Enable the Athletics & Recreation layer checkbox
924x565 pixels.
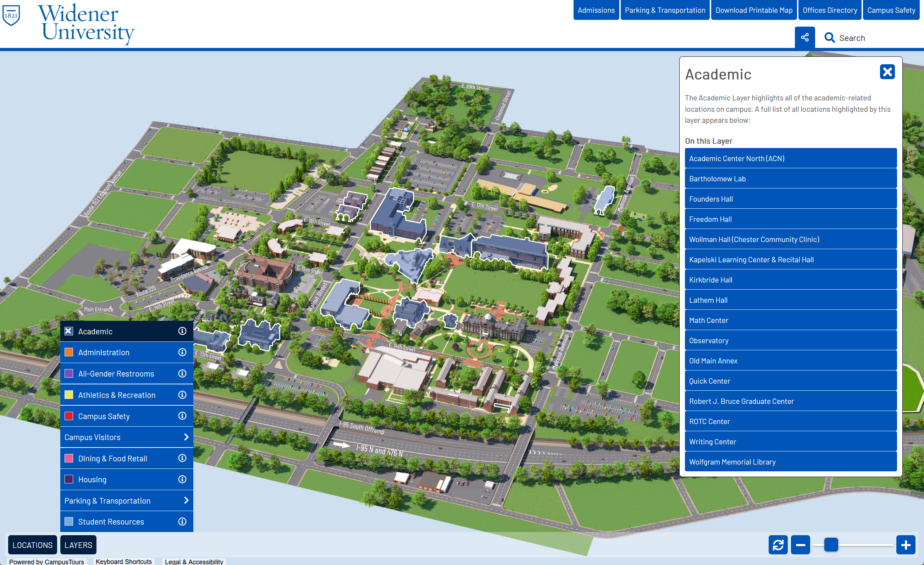[x=68, y=395]
